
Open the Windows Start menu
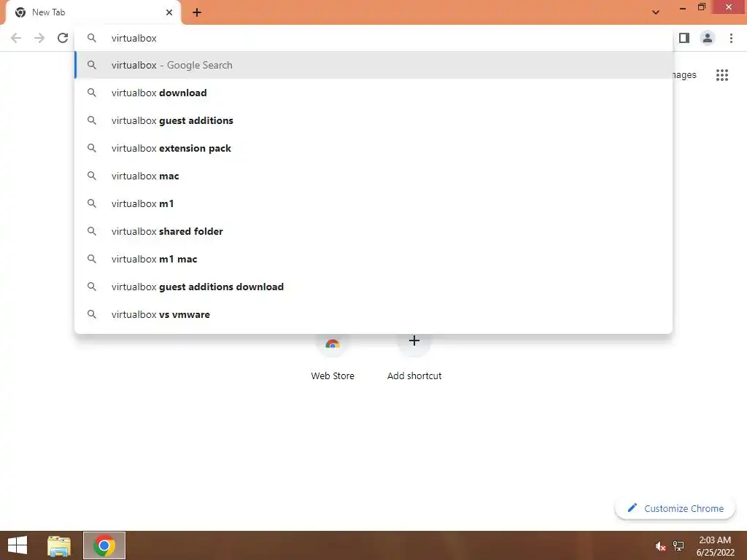tap(18, 545)
